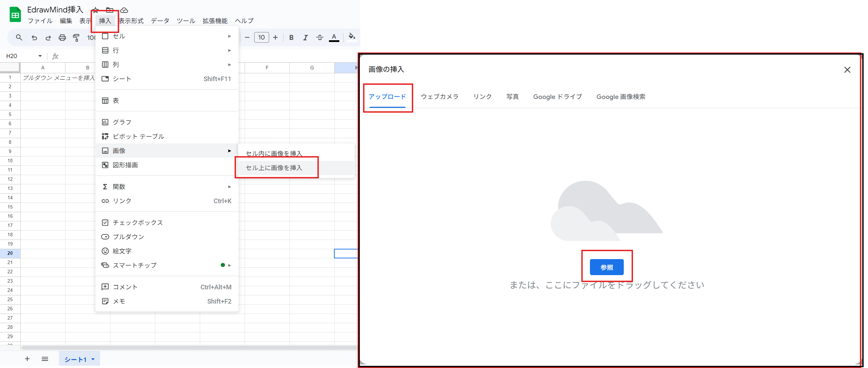This screenshot has width=868, height=368.
Task: Toggle bold formatting
Action: (291, 37)
